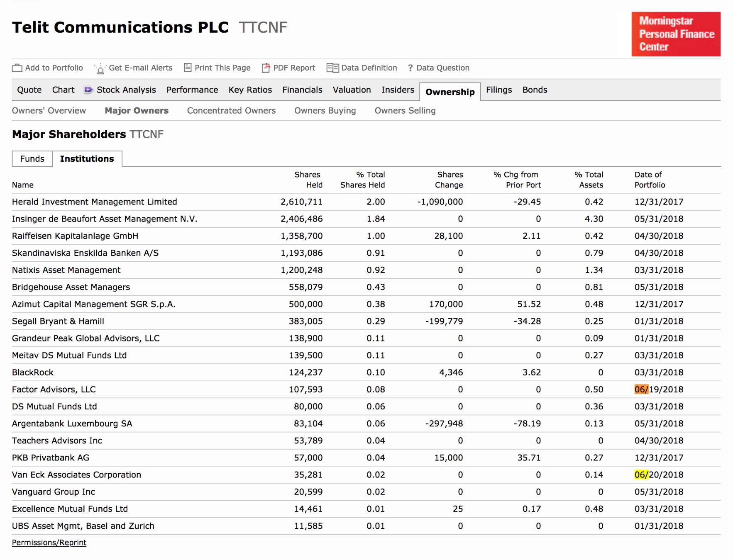Click the Permissions/Reprint link
Viewport: 733px width, 560px height.
49,542
